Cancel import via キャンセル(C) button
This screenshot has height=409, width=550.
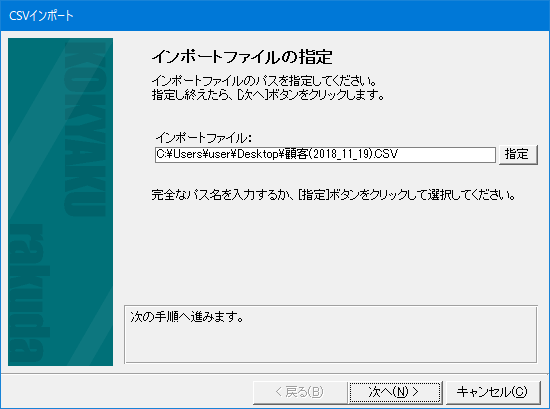(492, 392)
